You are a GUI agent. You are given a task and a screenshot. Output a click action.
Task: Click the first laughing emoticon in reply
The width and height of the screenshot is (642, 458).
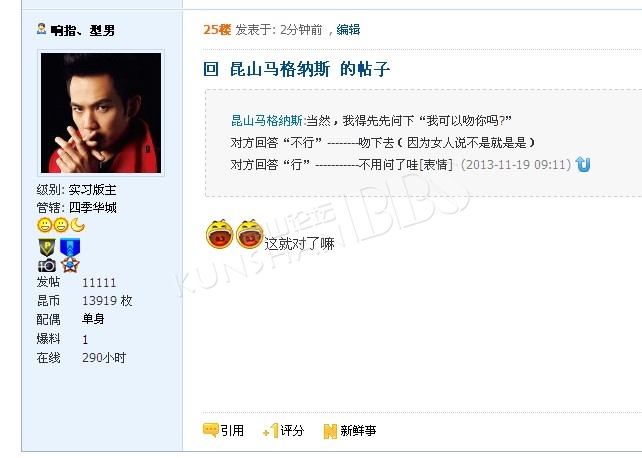219,234
